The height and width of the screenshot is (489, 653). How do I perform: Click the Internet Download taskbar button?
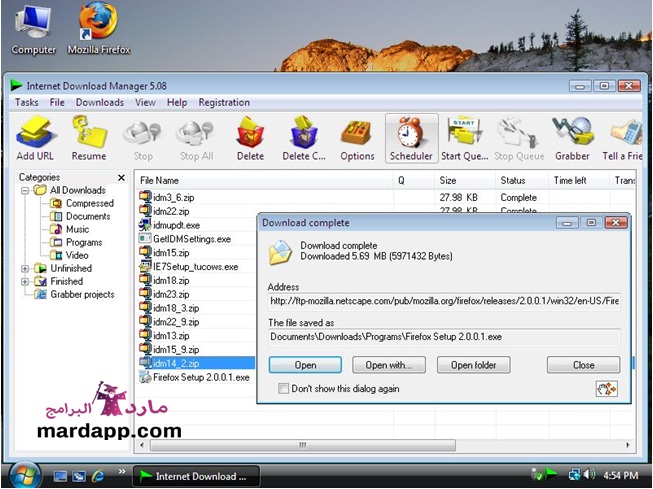[x=196, y=476]
